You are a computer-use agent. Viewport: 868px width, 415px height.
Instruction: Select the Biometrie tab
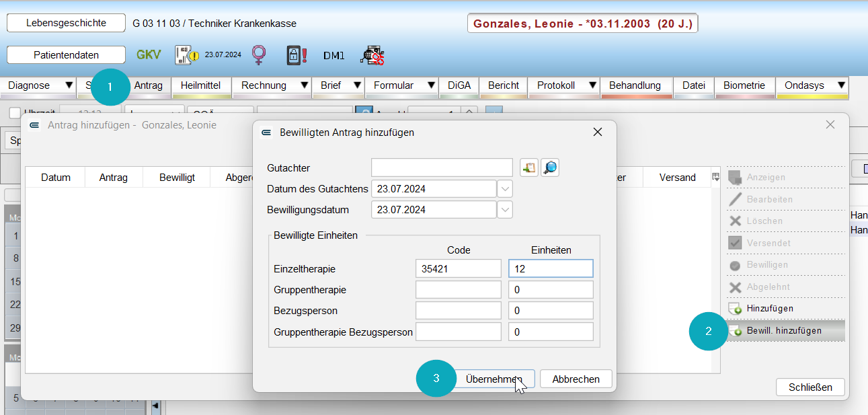tap(744, 85)
